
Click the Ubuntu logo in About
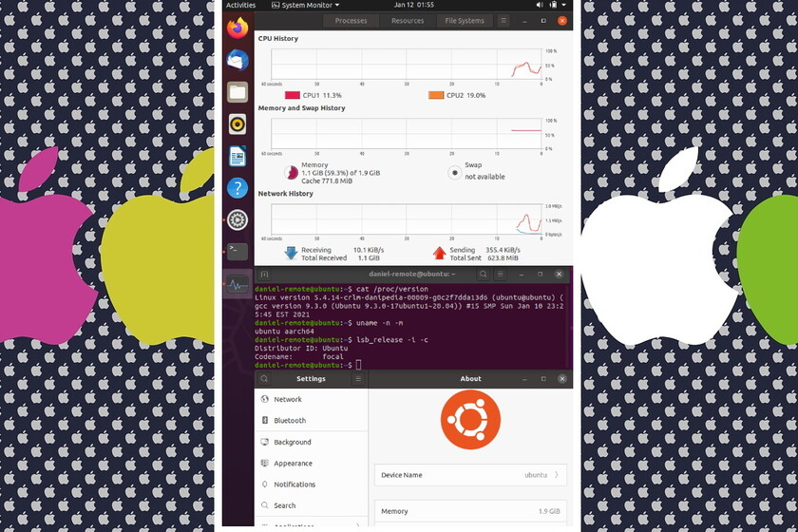point(471,420)
